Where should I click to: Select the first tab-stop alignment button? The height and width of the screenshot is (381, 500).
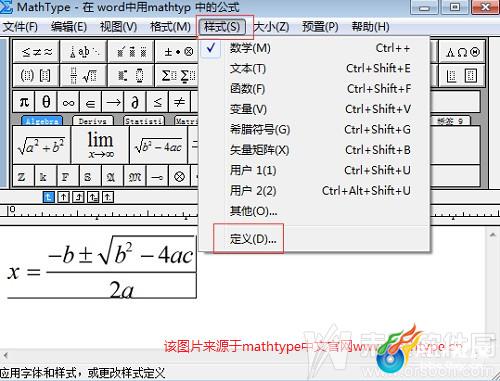tap(49, 197)
